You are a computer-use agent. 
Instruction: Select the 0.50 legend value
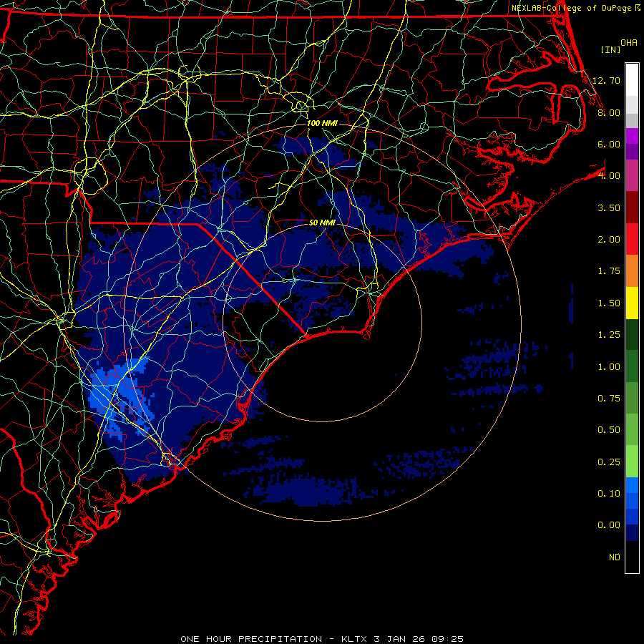(609, 430)
